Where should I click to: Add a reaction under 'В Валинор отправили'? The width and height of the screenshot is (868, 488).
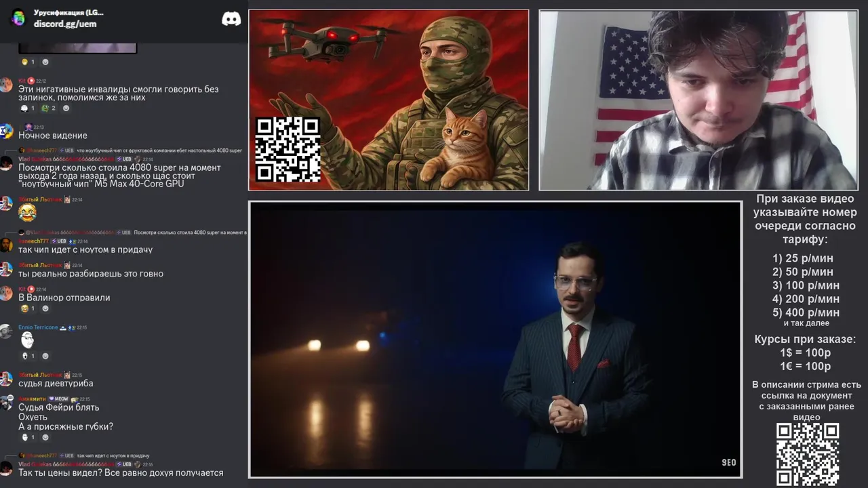tap(45, 308)
